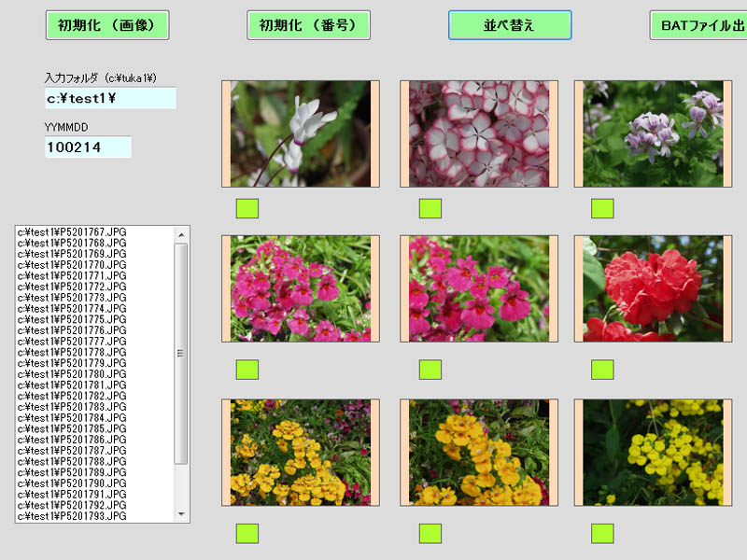Click green square below pink-edged petals photo

430,208
